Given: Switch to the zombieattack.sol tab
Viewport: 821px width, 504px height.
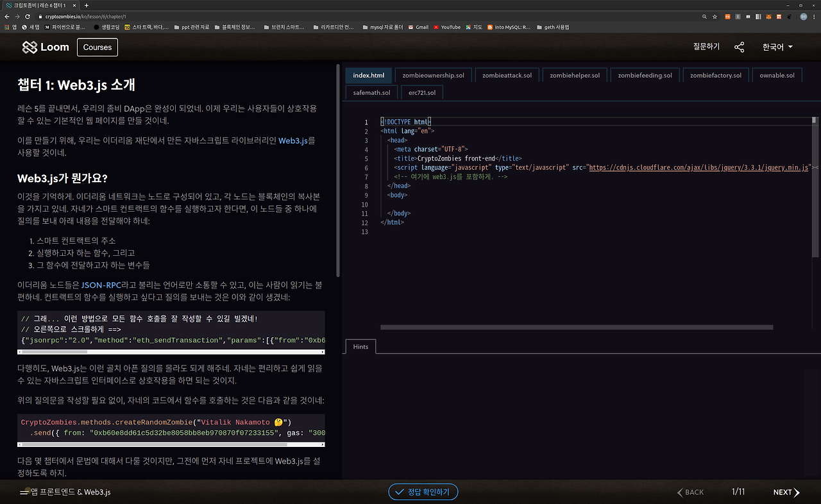Looking at the screenshot, I should point(507,75).
